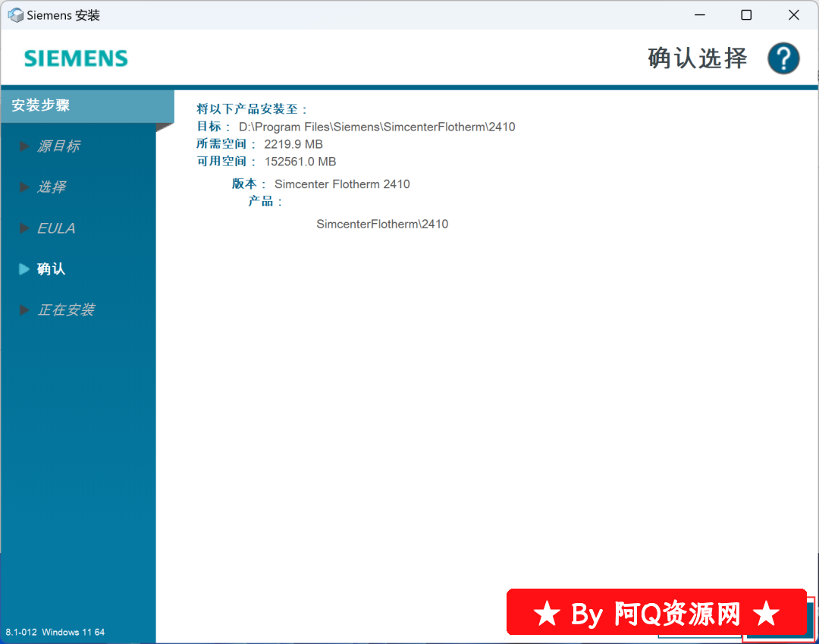Viewport: 819px width, 644px height.
Task: Click the 产品： label
Action: [x=265, y=202]
